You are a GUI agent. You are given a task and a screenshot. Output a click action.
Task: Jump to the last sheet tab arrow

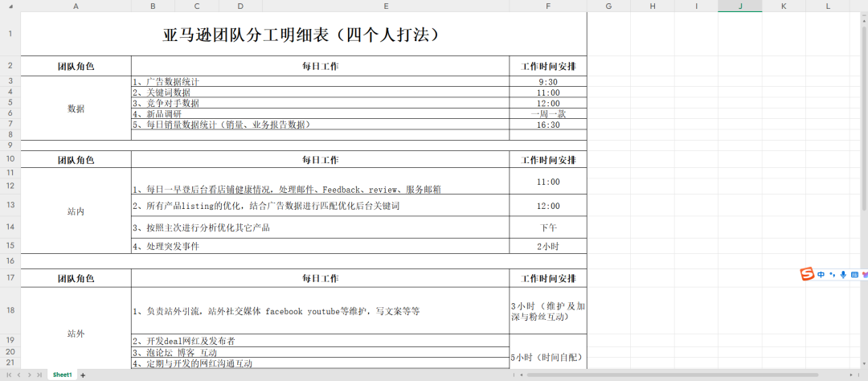click(39, 375)
